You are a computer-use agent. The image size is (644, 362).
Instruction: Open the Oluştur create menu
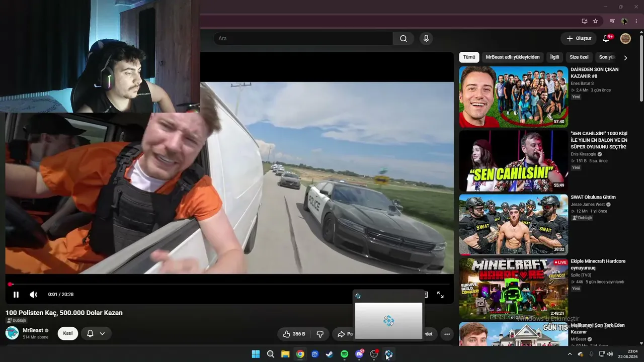tap(579, 39)
